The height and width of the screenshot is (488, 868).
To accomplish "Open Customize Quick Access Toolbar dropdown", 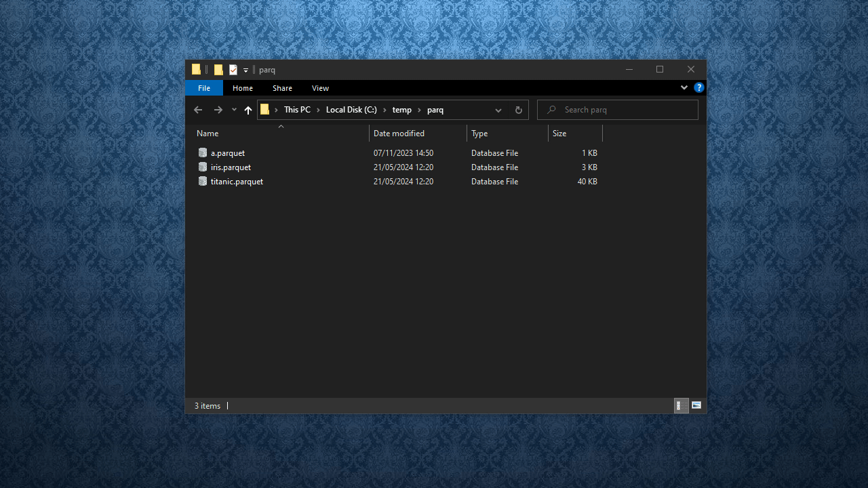I will click(245, 70).
